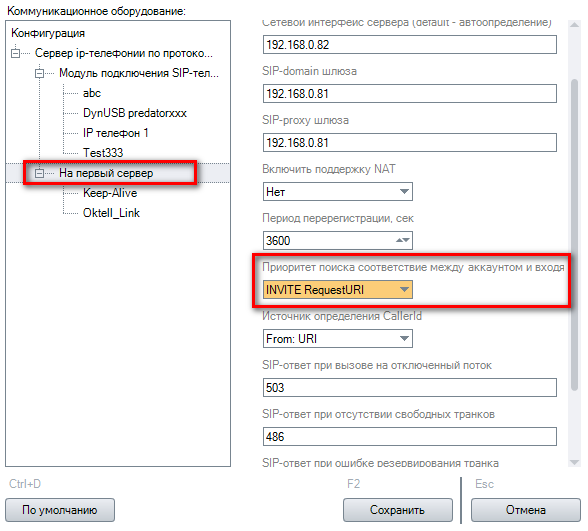Collapse the Сервер ip-телефонии tree node

(15, 53)
